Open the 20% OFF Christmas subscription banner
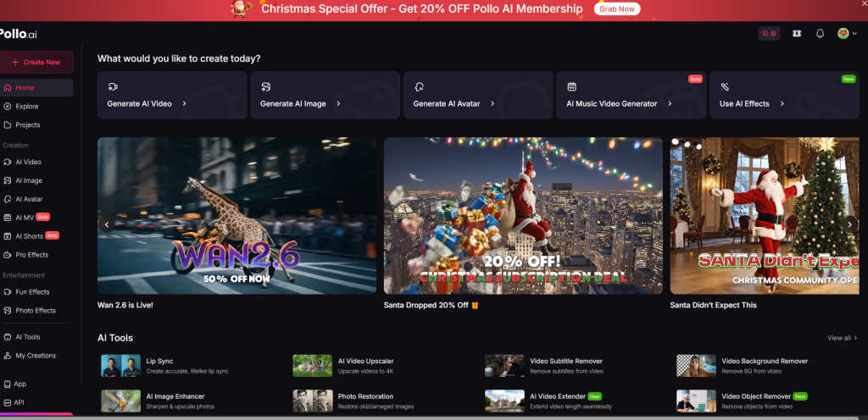Viewport: 868px width, 420px height. click(523, 216)
